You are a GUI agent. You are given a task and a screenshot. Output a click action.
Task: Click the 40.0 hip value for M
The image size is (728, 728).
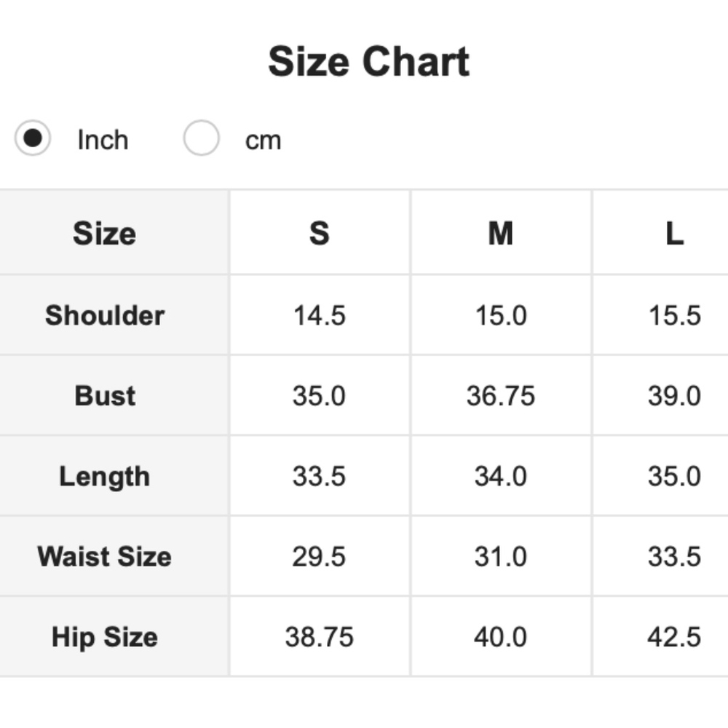point(500,637)
